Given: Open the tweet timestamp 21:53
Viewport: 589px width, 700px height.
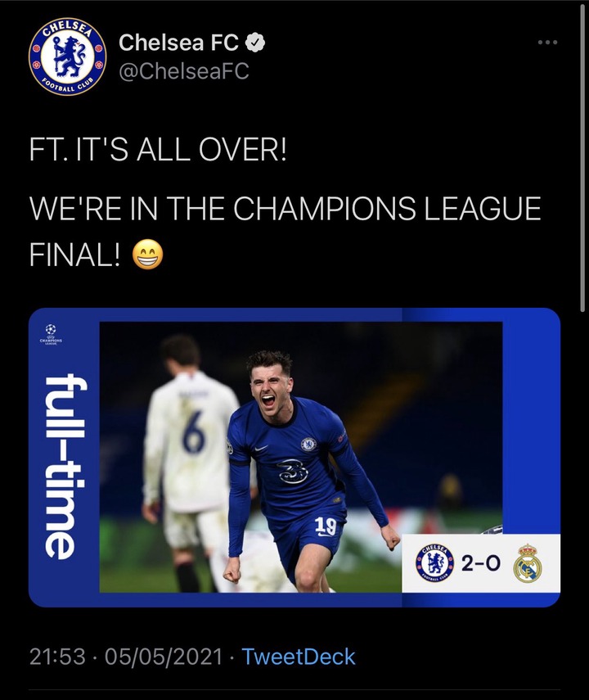Looking at the screenshot, I should pos(57,657).
